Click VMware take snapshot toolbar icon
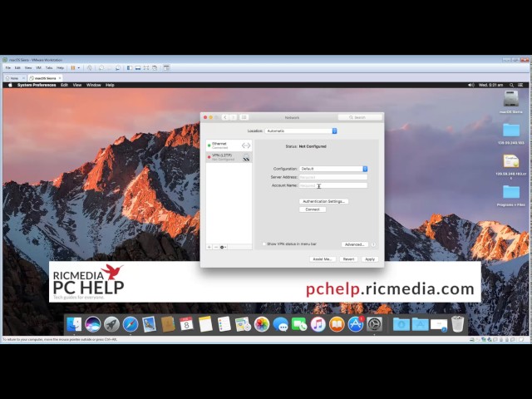532x399 pixels. point(101,68)
